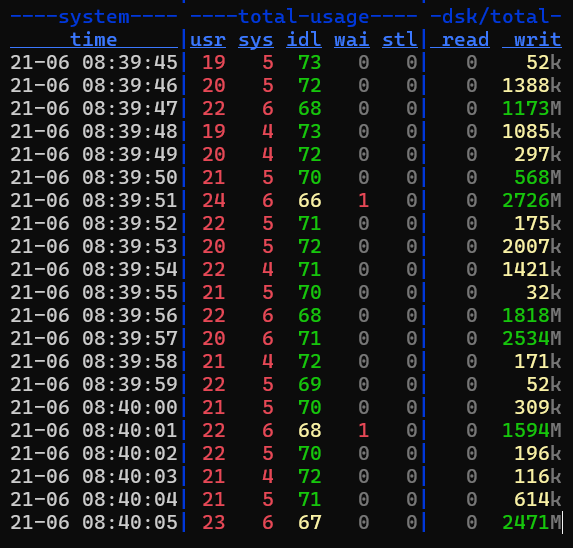Select timestamp 21-06 08:39:49
This screenshot has height=548, width=573.
point(94,154)
